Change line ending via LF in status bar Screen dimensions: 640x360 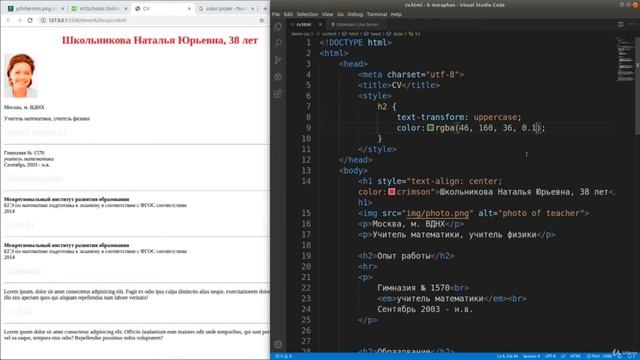click(x=563, y=356)
